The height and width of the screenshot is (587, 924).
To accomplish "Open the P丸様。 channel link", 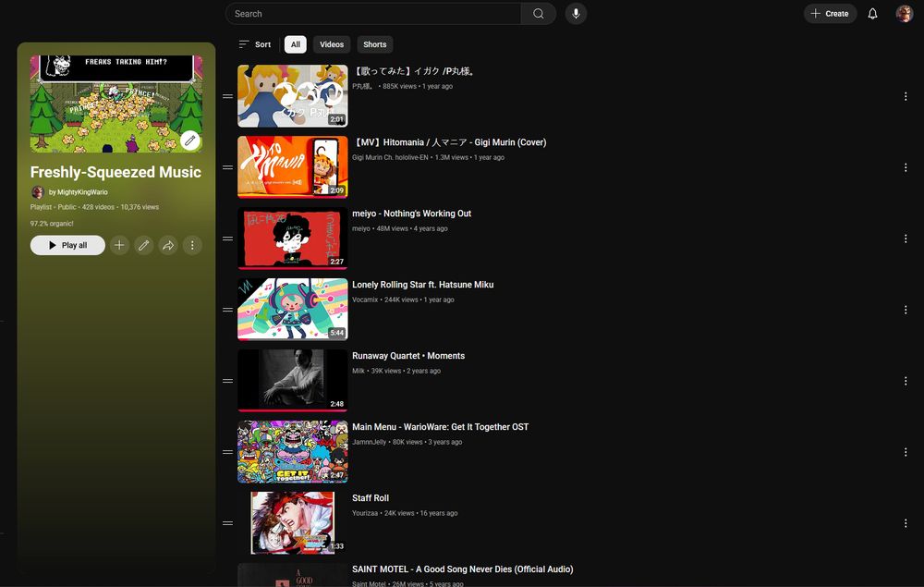I will (x=363, y=87).
